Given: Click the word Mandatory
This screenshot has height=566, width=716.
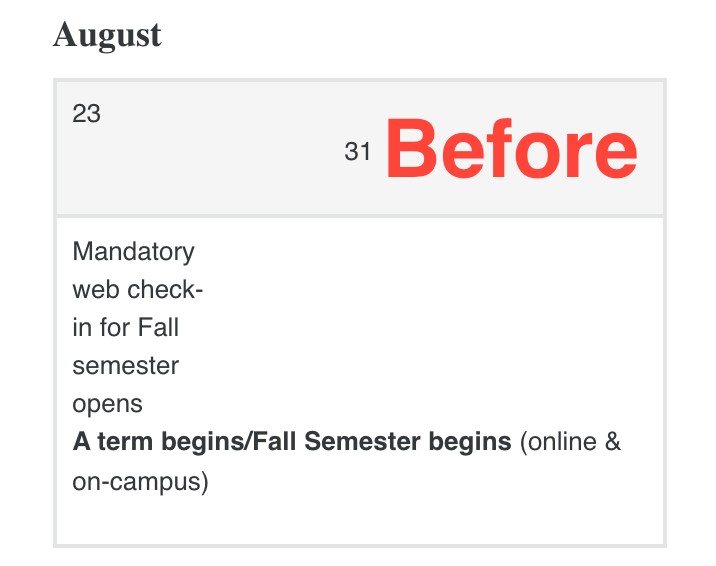Looking at the screenshot, I should 133,251.
